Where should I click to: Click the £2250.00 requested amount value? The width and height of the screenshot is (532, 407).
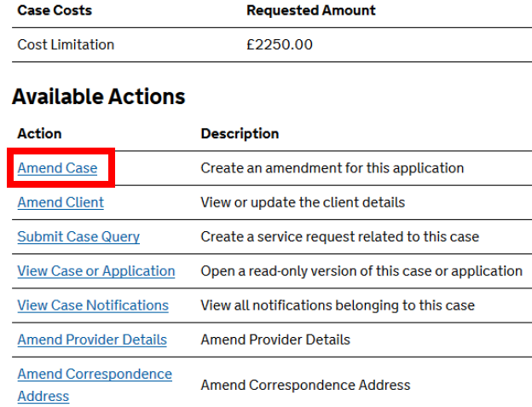tap(279, 44)
